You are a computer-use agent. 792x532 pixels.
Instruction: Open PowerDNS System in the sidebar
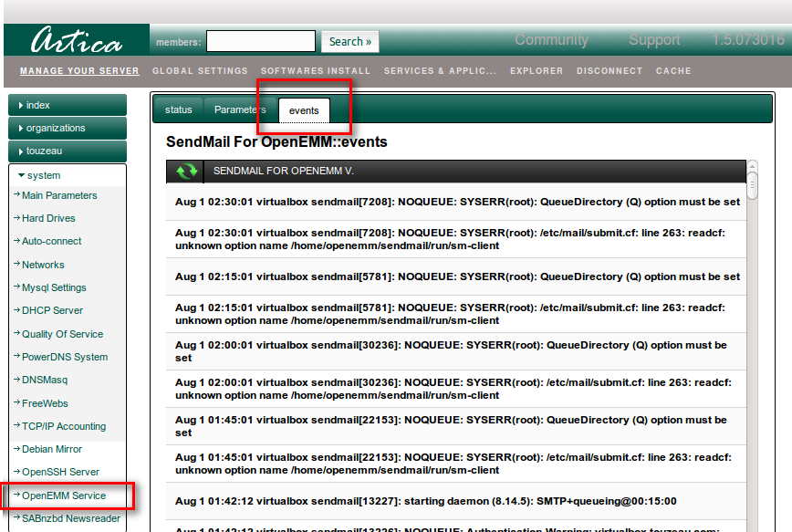coord(65,357)
